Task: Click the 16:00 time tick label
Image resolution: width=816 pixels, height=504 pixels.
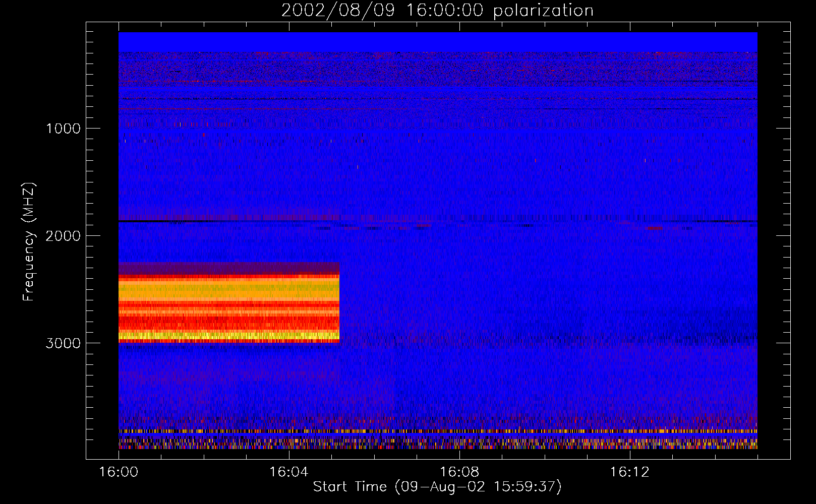Action: pyautogui.click(x=119, y=472)
